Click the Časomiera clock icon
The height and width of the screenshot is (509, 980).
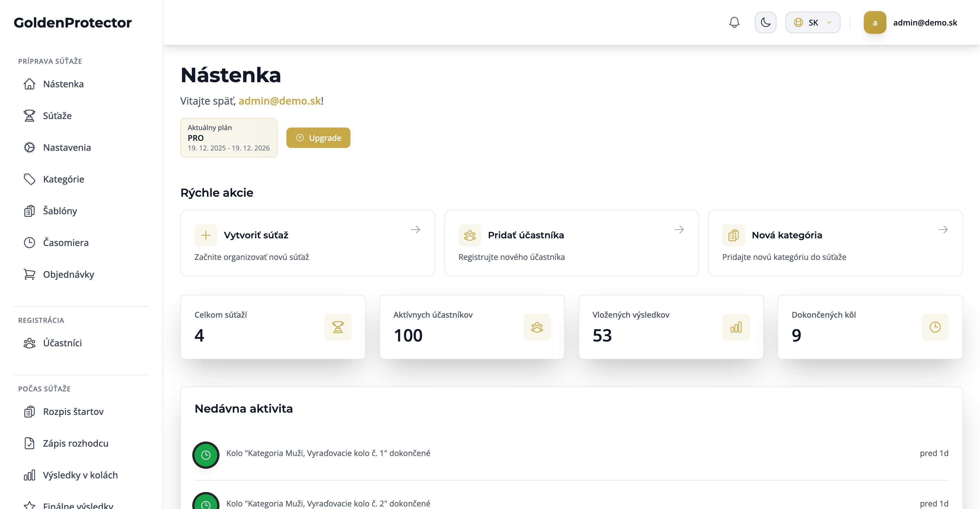[x=29, y=243]
